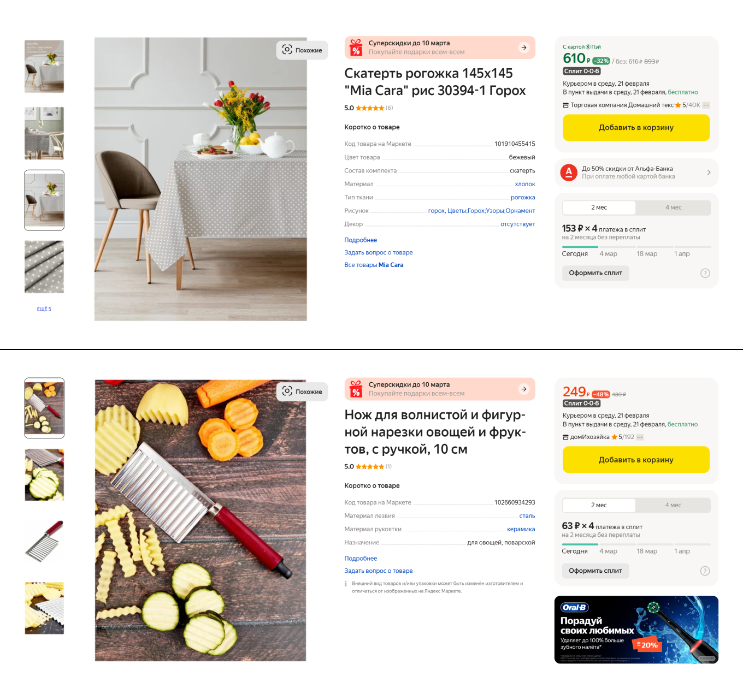Add the tablecloth to cart
Image resolution: width=743 pixels, height=700 pixels.
pyautogui.click(x=636, y=127)
